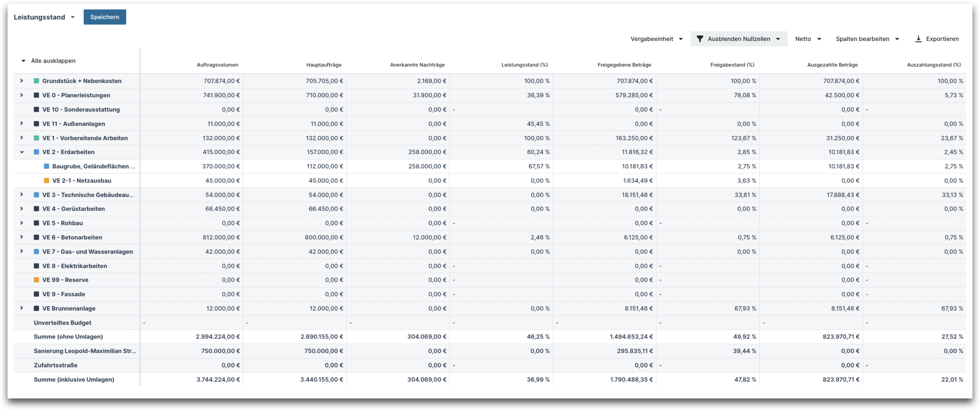Click green swatch of VE 1 - Vorbereitende Arbeiten
Viewport: 980px width, 410px height.
[36, 138]
